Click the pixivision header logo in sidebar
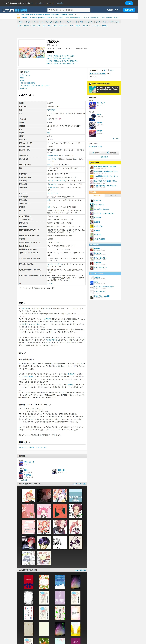 94,163
